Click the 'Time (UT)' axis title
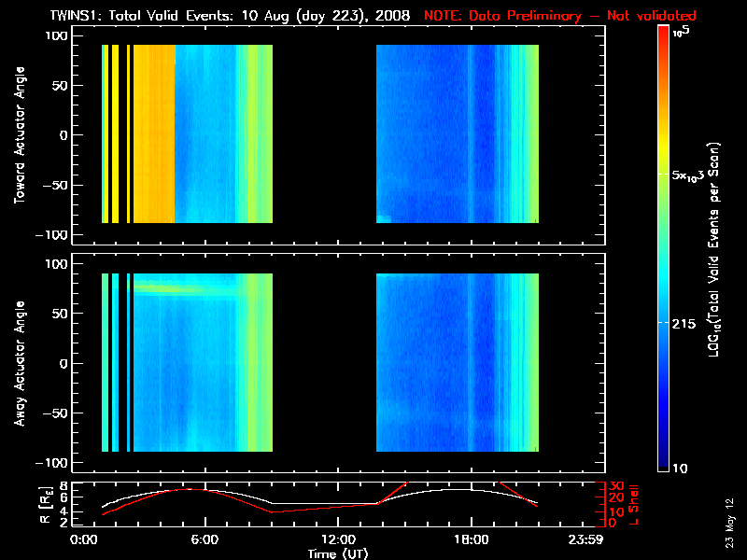Image resolution: width=747 pixels, height=560 pixels. (x=338, y=553)
